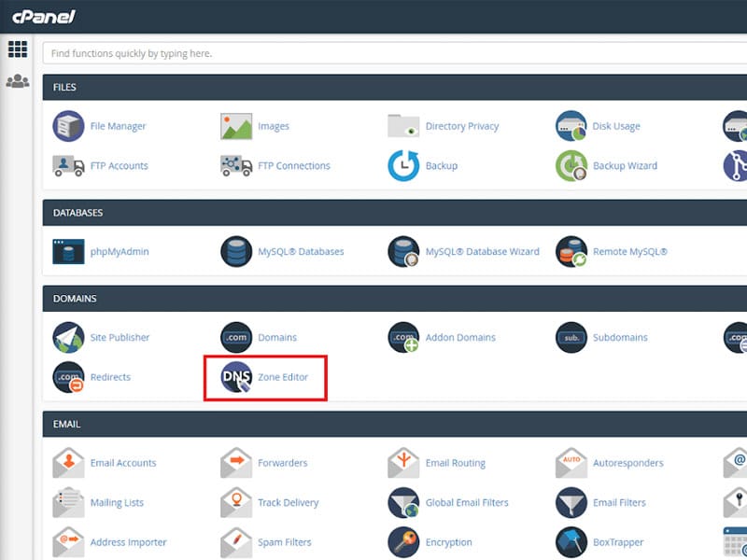Click the home grid icon in sidebar

[18, 49]
